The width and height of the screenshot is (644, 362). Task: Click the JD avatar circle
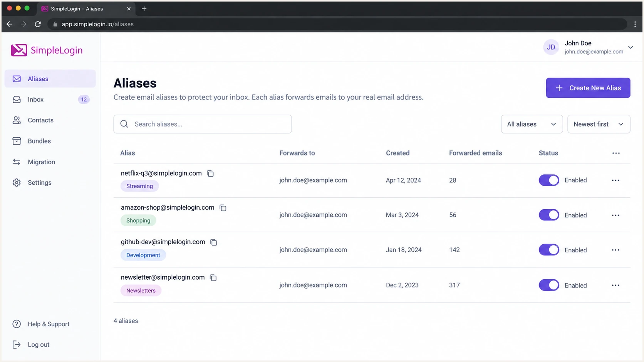pyautogui.click(x=551, y=47)
